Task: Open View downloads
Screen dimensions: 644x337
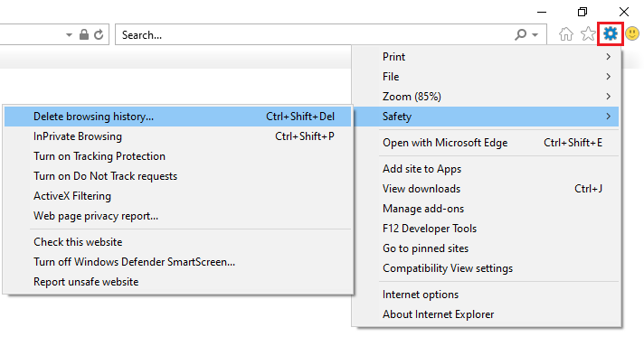Action: point(487,189)
